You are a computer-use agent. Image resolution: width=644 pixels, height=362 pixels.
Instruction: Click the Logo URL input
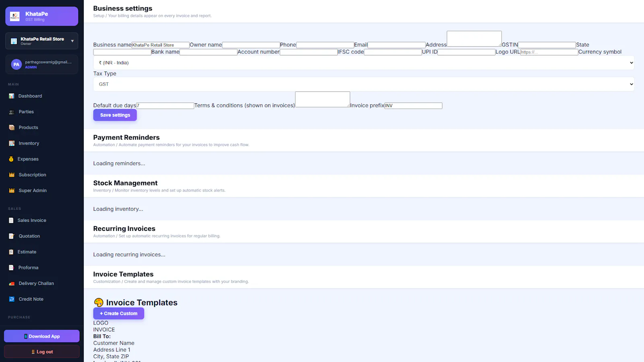click(549, 52)
